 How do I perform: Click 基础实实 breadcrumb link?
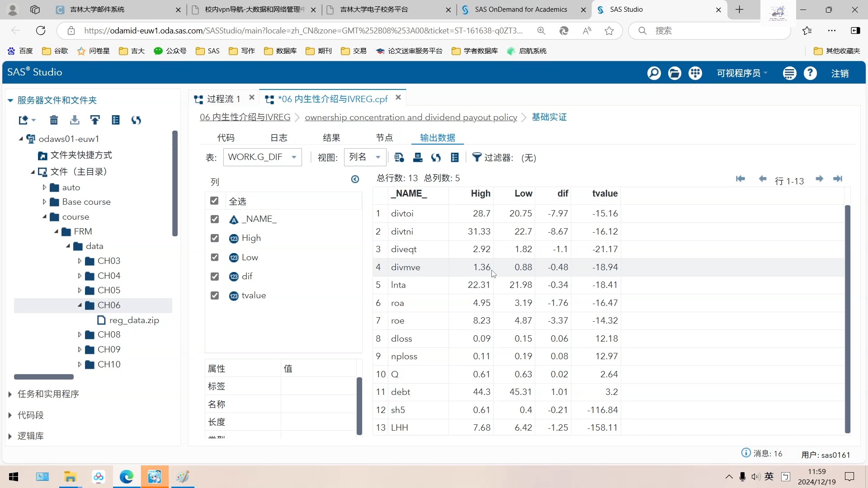[x=549, y=117]
